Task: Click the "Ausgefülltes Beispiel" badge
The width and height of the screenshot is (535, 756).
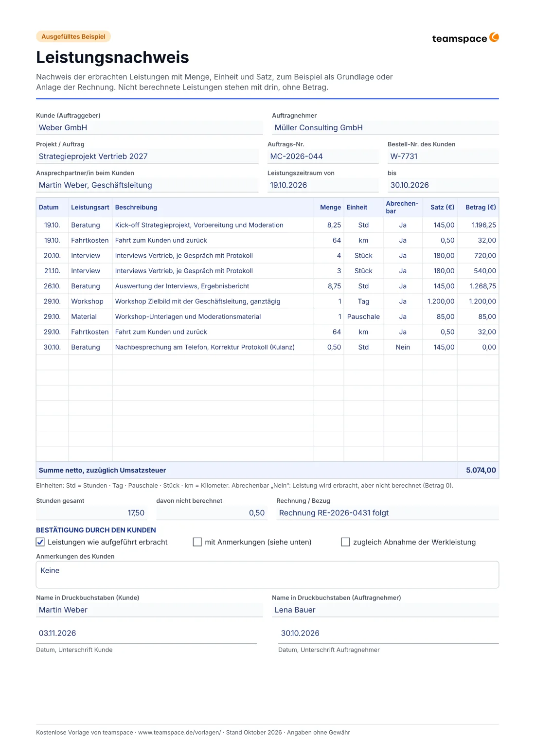Action: pos(73,36)
